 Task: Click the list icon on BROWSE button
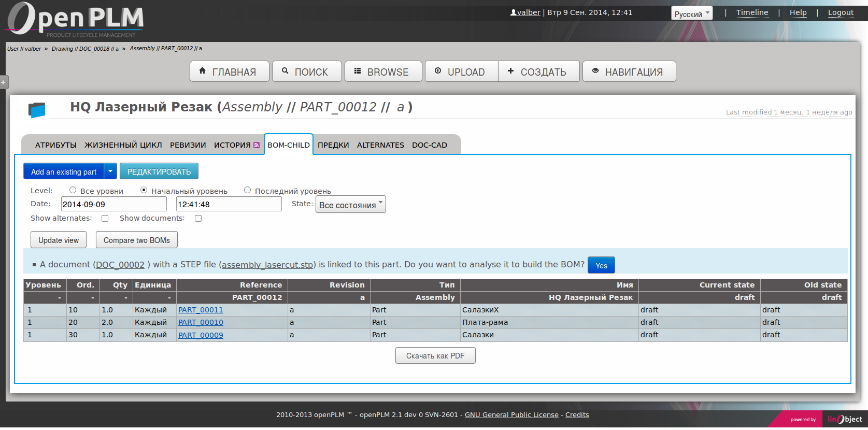coord(358,71)
